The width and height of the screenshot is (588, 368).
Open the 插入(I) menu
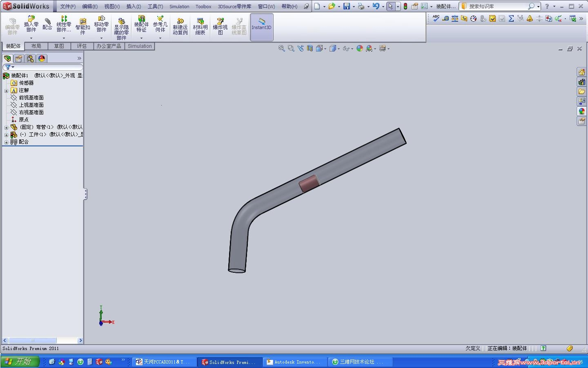(134, 7)
